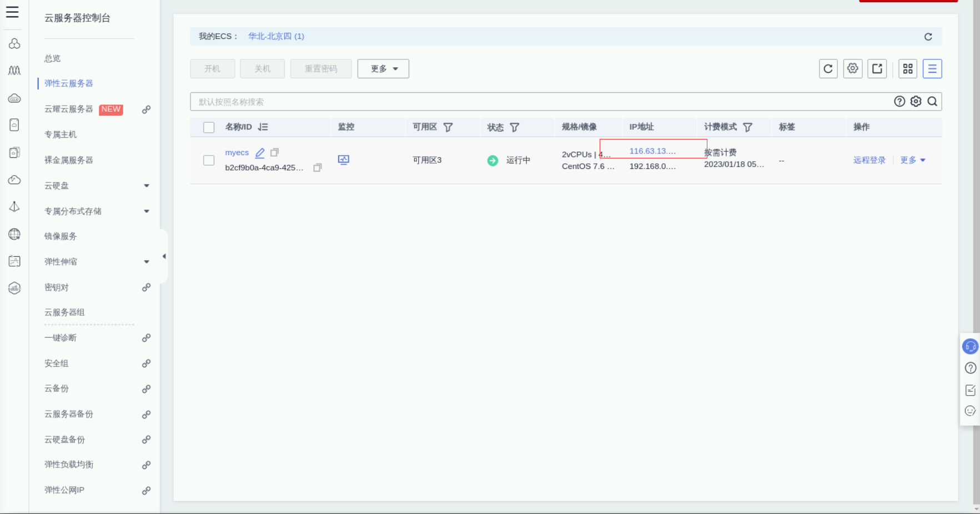Go to 总览 overview page

coord(53,58)
